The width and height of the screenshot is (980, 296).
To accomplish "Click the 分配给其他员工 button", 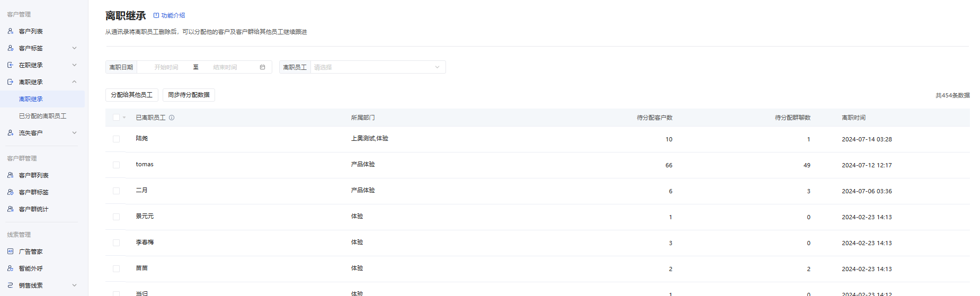I will tap(132, 95).
